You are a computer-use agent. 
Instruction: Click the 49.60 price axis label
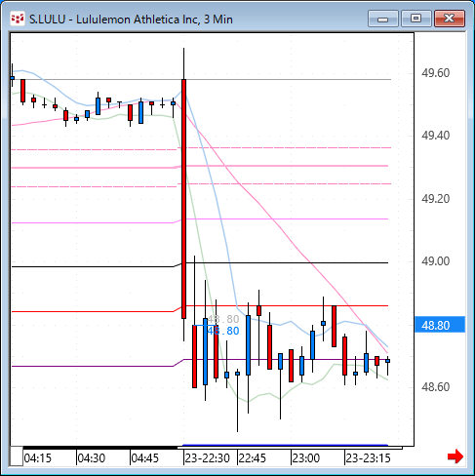pos(436,73)
